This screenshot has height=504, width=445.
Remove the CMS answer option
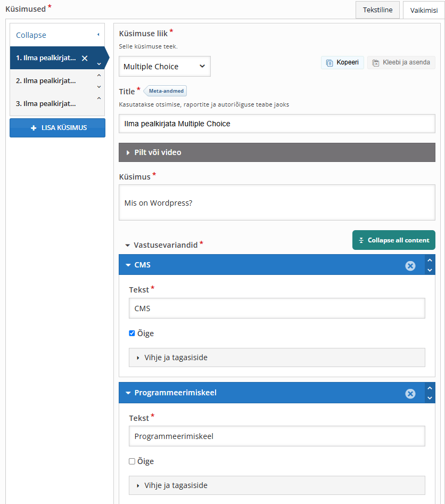pyautogui.click(x=410, y=265)
